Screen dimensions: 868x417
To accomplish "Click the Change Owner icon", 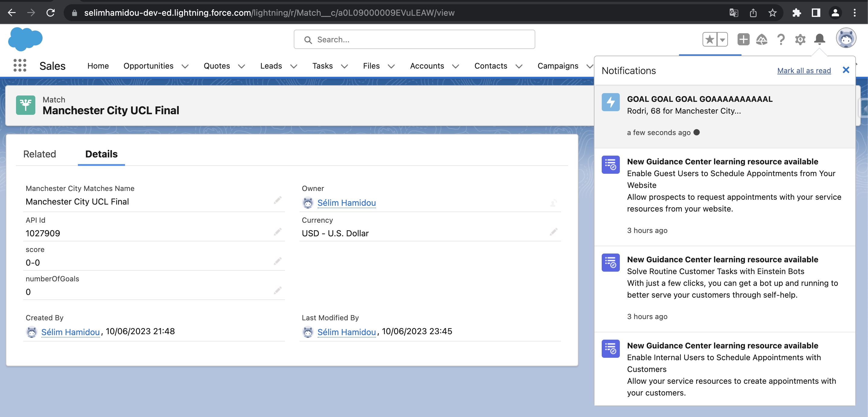I will click(x=553, y=203).
